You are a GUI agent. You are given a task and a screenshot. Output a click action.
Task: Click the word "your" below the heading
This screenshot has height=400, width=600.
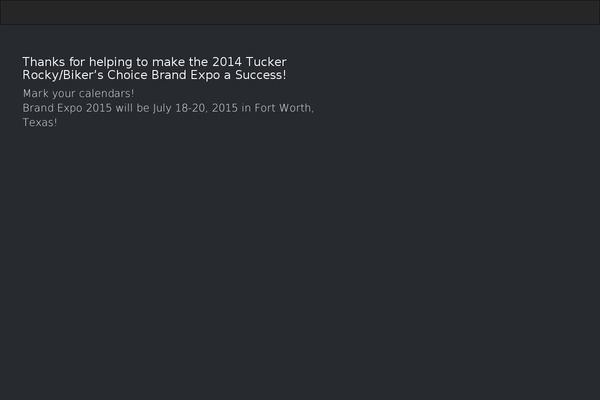click(x=59, y=94)
